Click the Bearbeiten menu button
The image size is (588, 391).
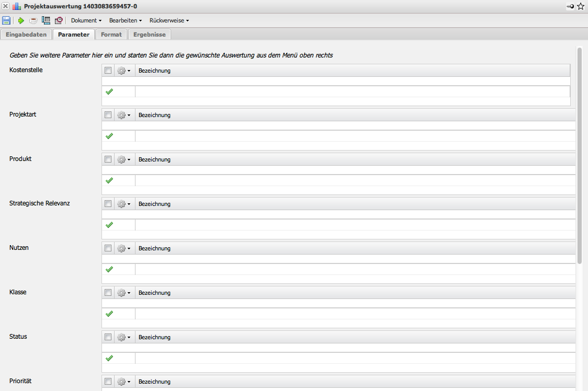point(126,20)
